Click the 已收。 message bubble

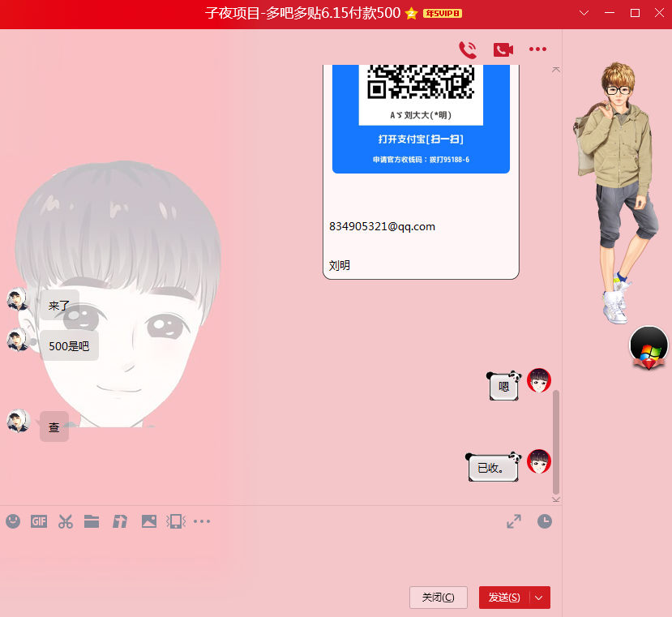click(494, 467)
